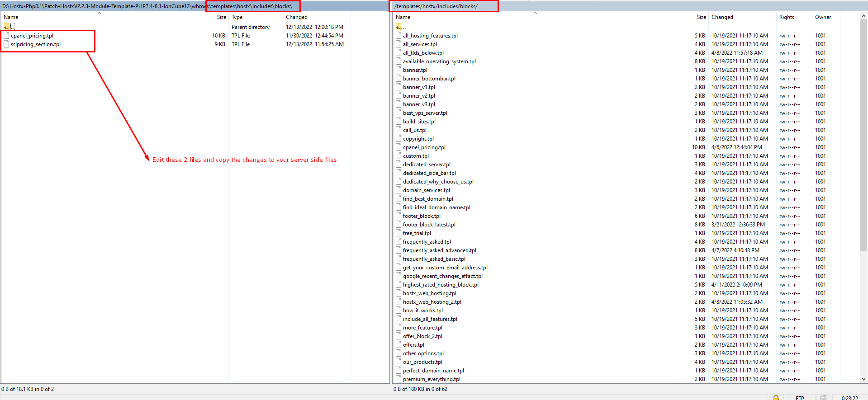Click the remote panel scroll down arrow
The image size is (868, 400).
[863, 379]
